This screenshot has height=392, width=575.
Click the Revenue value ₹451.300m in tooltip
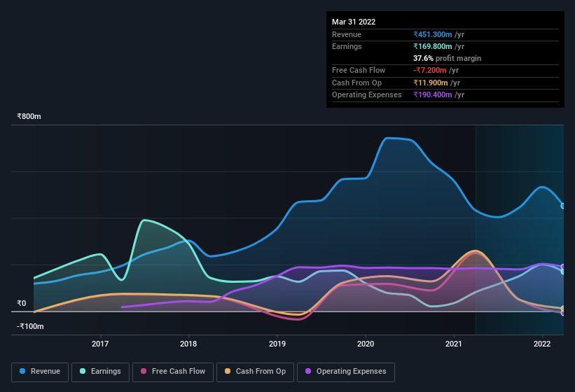(x=433, y=34)
